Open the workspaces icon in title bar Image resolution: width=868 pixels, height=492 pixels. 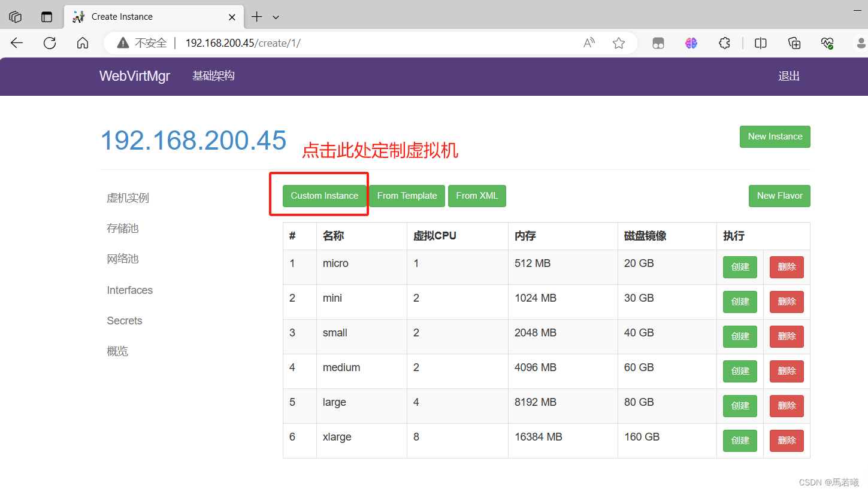click(16, 17)
